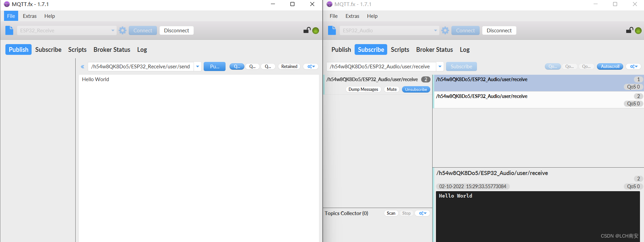The image size is (644, 242).
Task: Open the ESP32_Audio profile dropdown
Action: coord(435,31)
